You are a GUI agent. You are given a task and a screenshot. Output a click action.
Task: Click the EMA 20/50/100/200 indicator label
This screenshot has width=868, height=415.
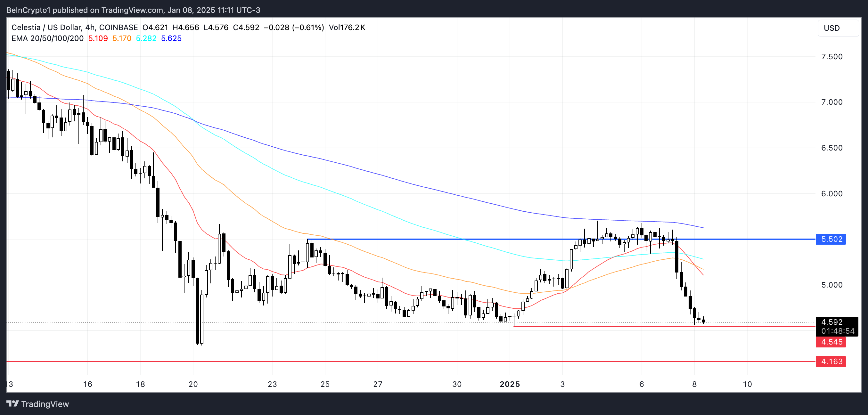[x=47, y=38]
